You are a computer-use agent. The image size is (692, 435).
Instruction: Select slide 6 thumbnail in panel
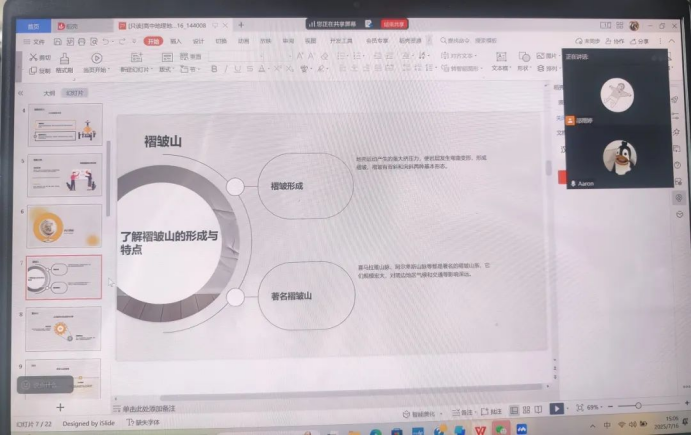click(64, 226)
